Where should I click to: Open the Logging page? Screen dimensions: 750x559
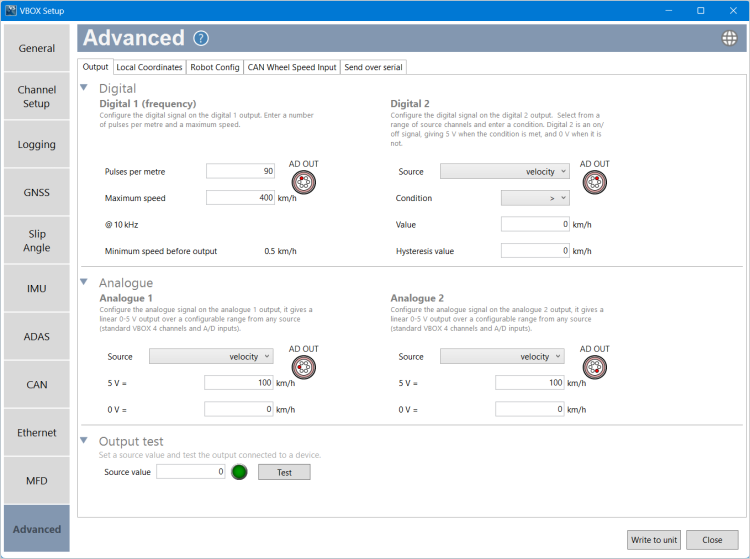pyautogui.click(x=37, y=144)
